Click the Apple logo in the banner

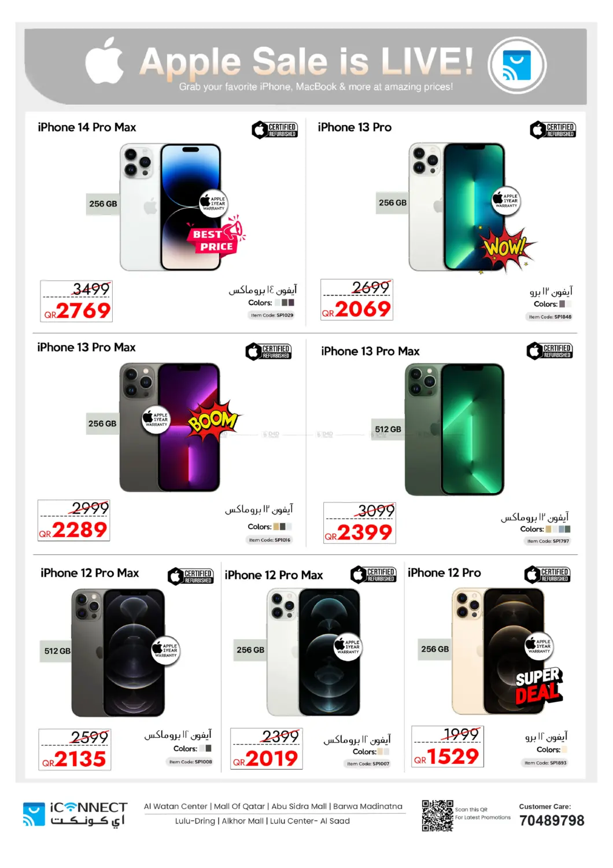coord(105,61)
